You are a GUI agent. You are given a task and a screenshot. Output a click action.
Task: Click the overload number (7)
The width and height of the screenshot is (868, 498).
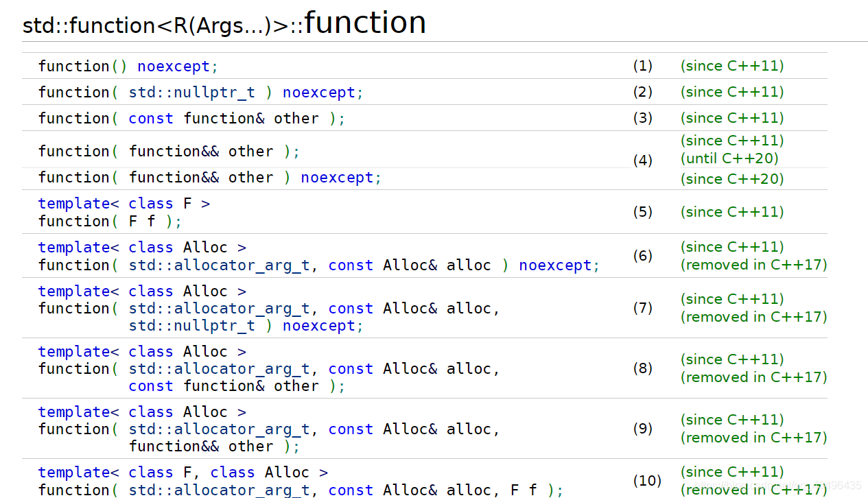[643, 308]
